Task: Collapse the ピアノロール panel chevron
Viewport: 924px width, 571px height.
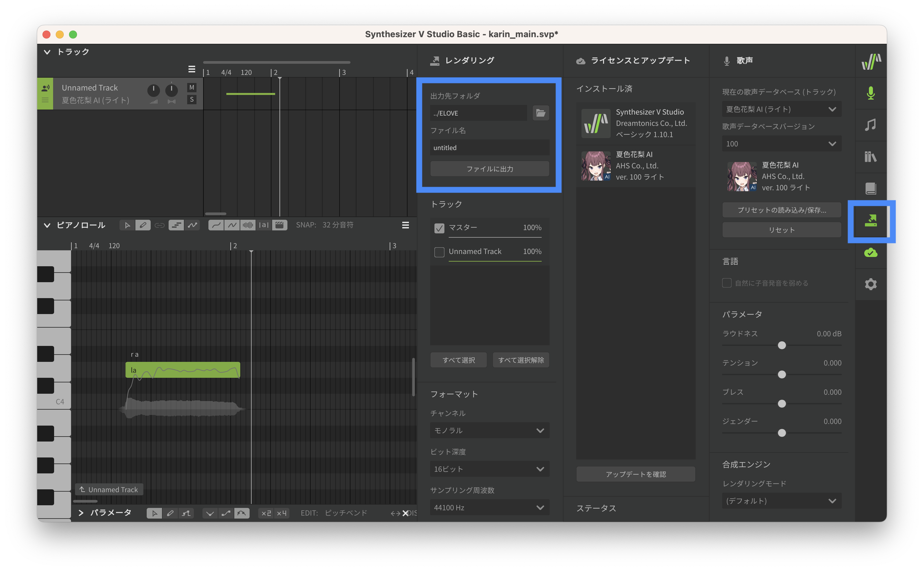Action: 47,225
